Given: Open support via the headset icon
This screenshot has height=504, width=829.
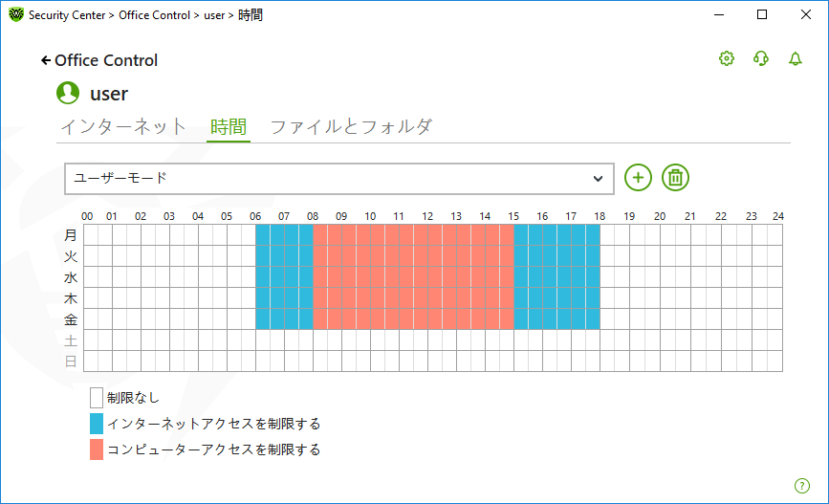Looking at the screenshot, I should (761, 58).
